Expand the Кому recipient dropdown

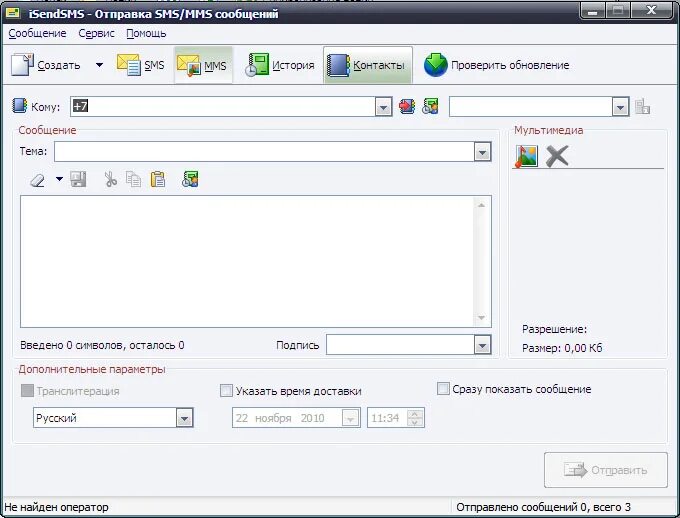[x=383, y=107]
